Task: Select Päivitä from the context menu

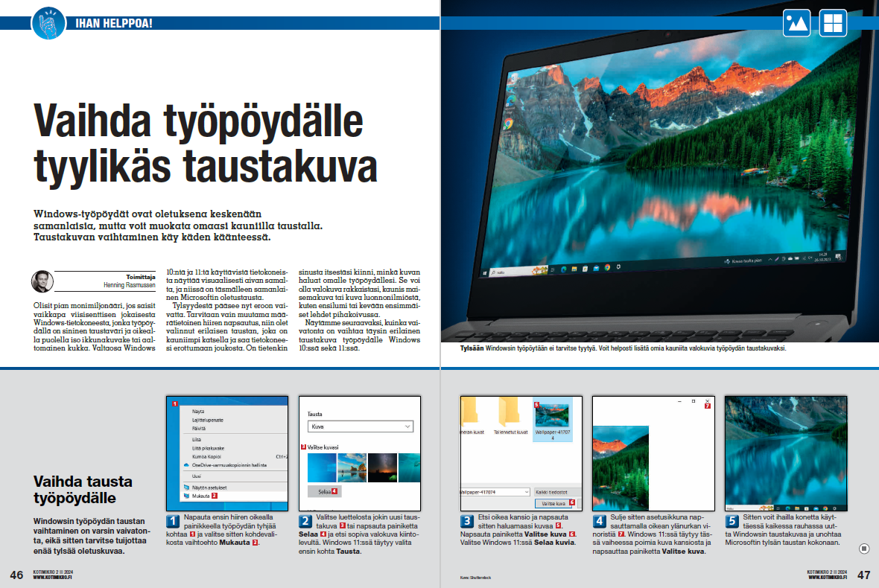Action: point(198,428)
